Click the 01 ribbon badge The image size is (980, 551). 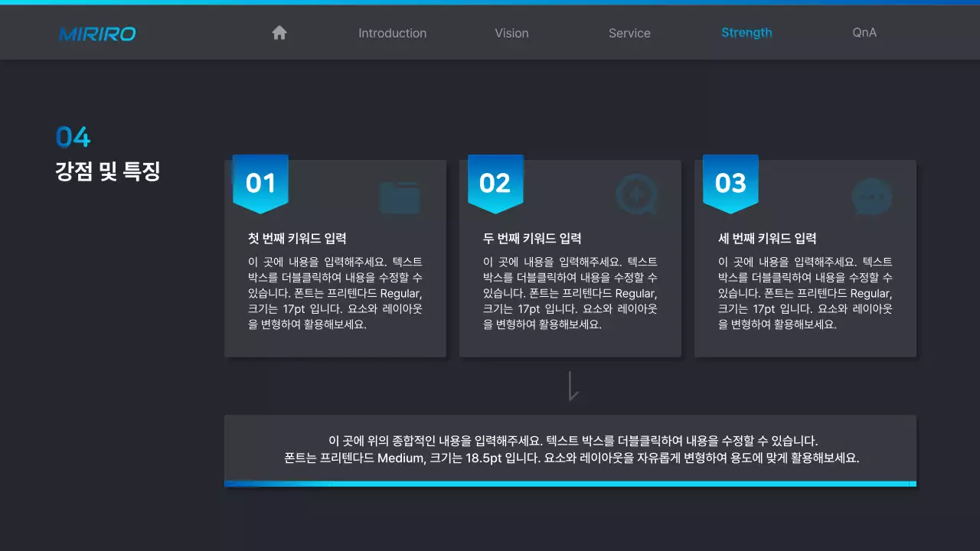pos(260,182)
